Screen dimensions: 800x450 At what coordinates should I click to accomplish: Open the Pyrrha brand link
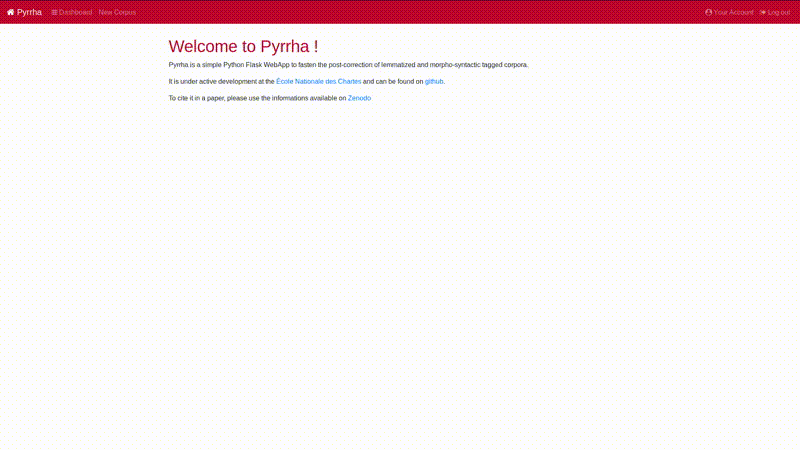coord(24,12)
